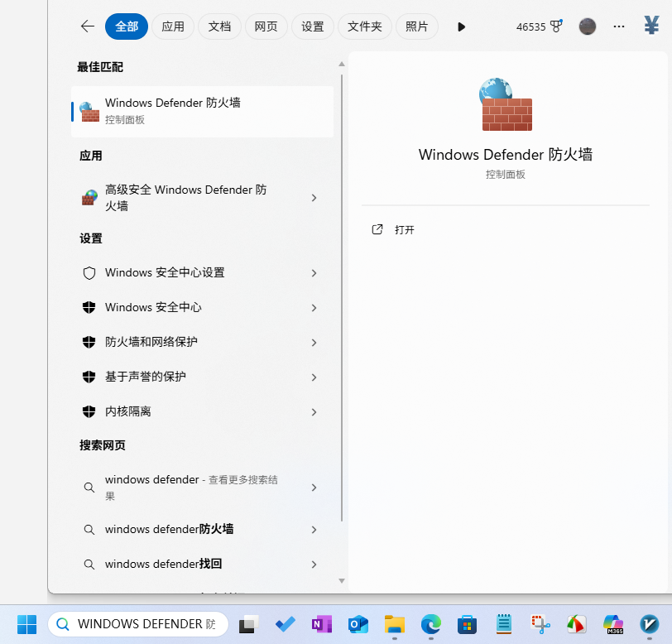Click the 内核隔离 setting icon
The image size is (672, 644).
[89, 411]
